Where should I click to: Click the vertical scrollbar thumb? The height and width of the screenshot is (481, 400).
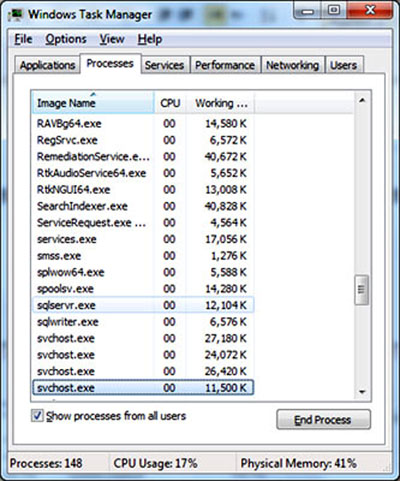362,289
